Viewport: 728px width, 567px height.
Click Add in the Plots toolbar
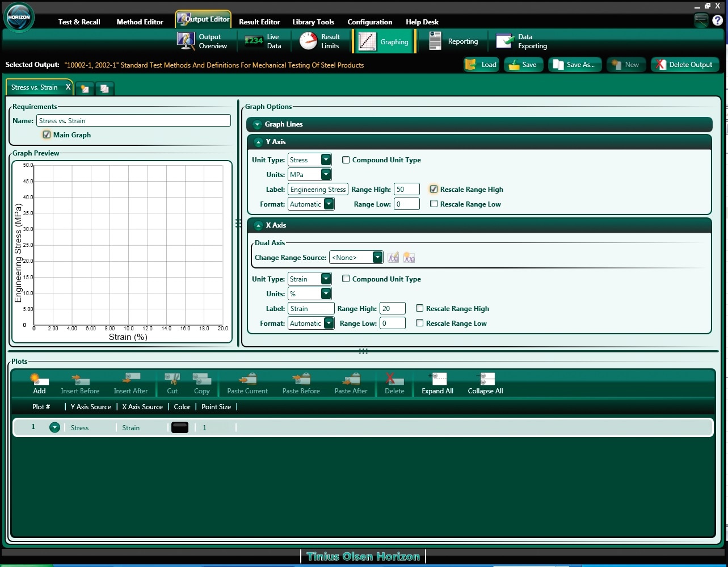pyautogui.click(x=39, y=384)
